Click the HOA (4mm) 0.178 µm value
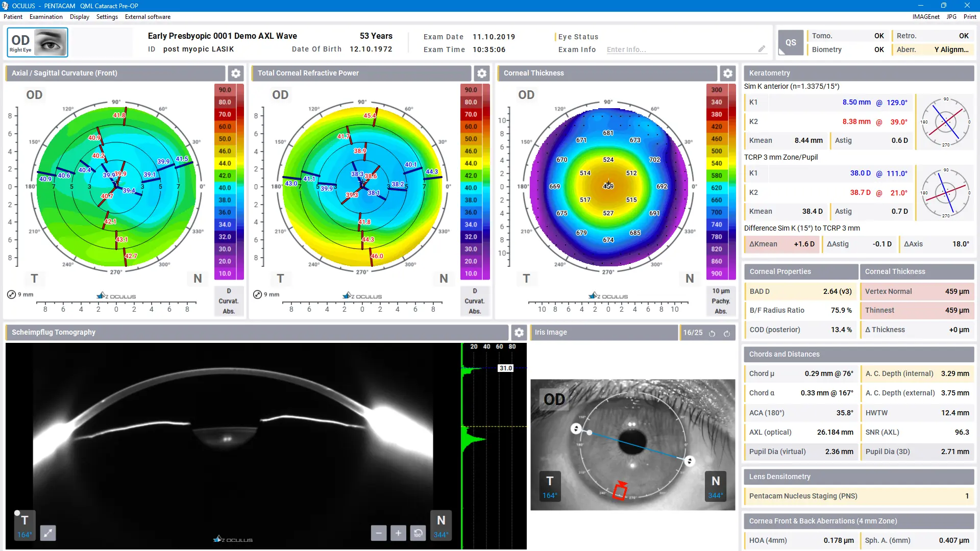The height and width of the screenshot is (551, 980). (x=838, y=540)
